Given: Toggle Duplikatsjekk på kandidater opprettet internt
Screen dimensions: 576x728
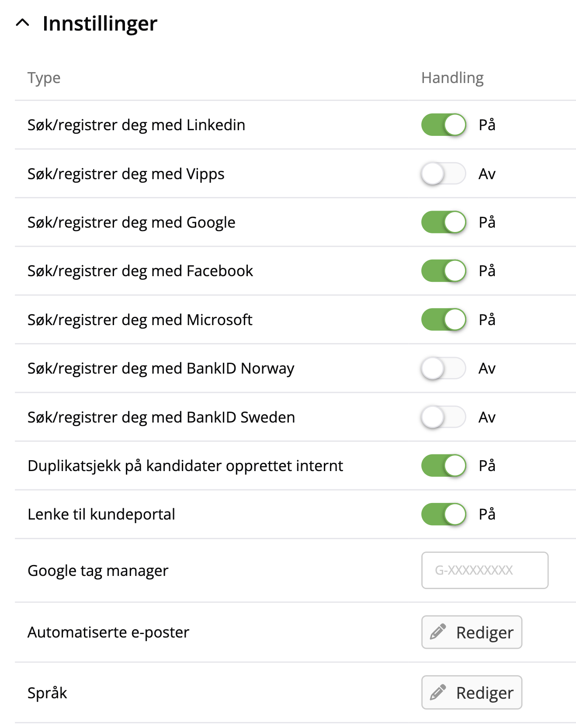Looking at the screenshot, I should tap(444, 466).
